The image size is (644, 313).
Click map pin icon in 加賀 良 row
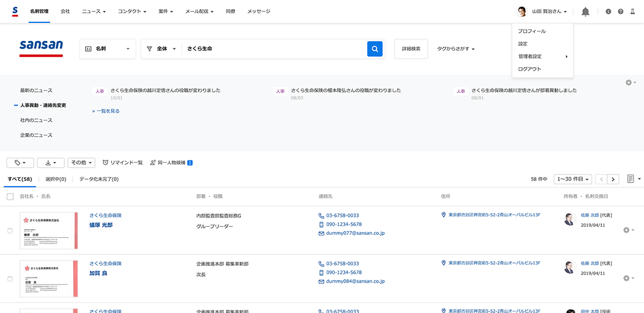[x=443, y=262]
